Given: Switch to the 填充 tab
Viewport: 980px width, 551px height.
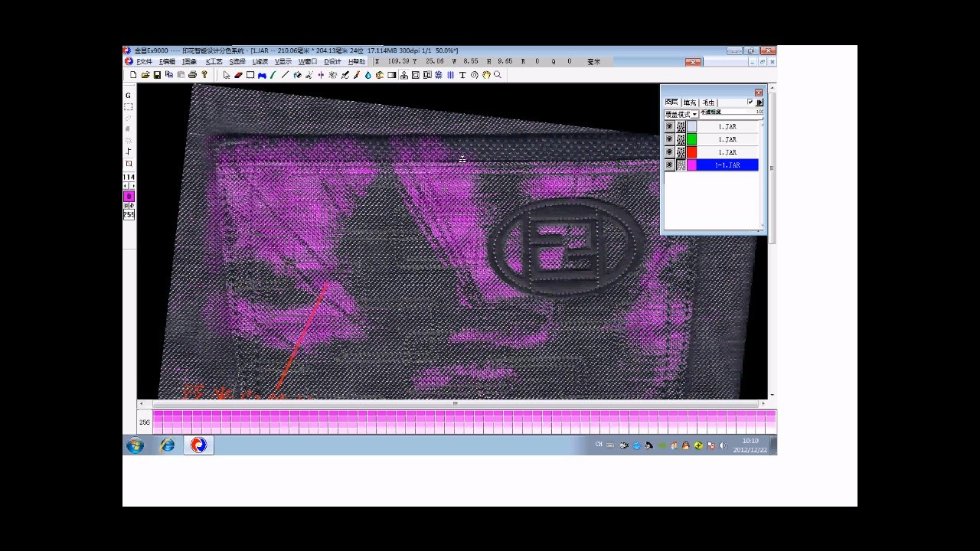Looking at the screenshot, I should pyautogui.click(x=690, y=102).
